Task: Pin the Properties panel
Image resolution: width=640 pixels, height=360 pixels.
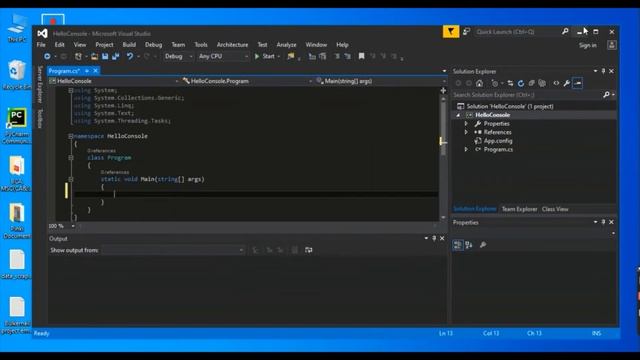Action: pyautogui.click(x=603, y=222)
